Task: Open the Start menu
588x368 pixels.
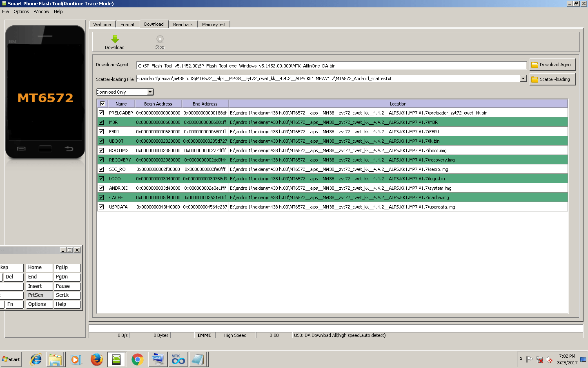Action: pyautogui.click(x=11, y=359)
